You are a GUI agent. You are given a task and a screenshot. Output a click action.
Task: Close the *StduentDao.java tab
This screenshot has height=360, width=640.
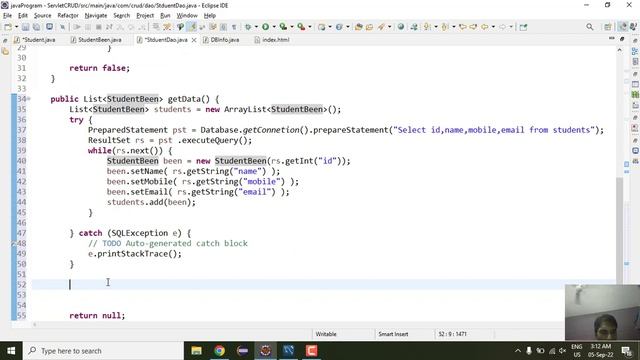point(194,40)
